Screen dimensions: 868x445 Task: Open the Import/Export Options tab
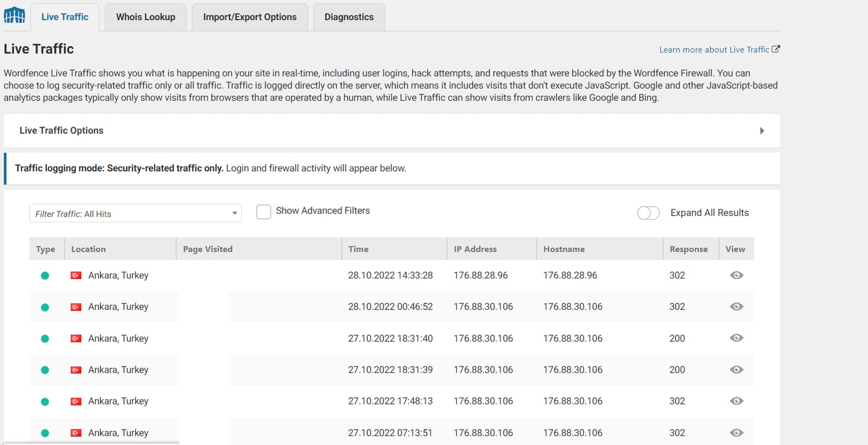(x=250, y=17)
